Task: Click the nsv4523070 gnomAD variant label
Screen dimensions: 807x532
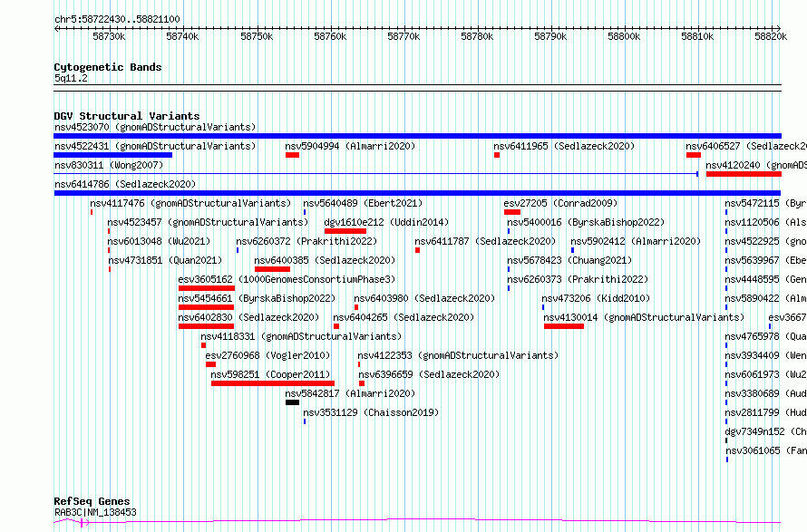Action: click(x=155, y=127)
